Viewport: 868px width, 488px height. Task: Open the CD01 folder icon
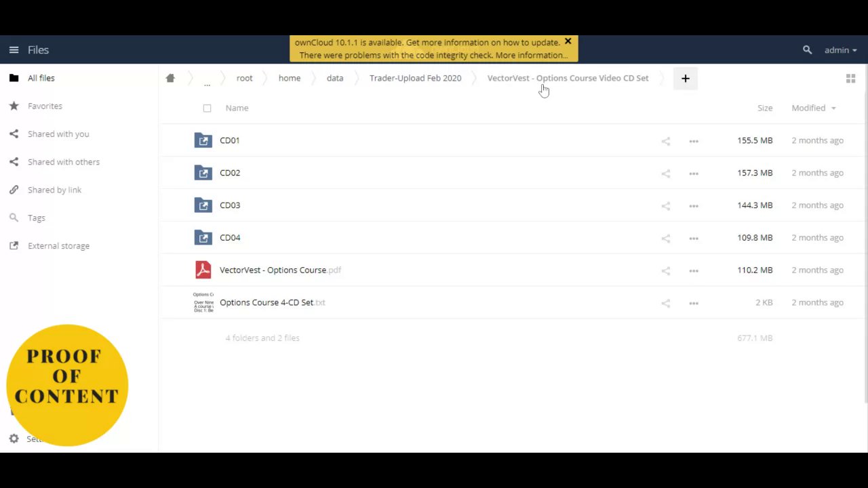(203, 140)
